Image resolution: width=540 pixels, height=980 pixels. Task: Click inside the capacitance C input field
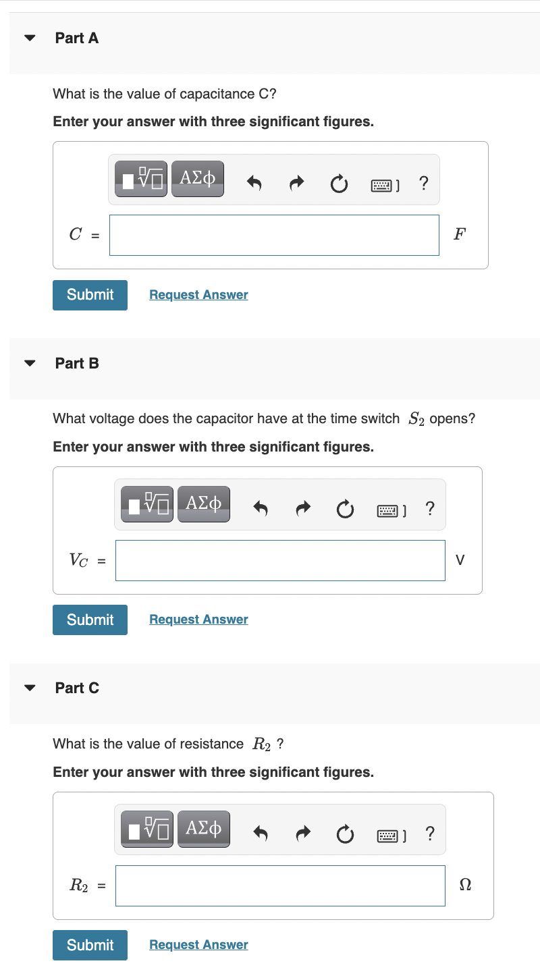274,235
